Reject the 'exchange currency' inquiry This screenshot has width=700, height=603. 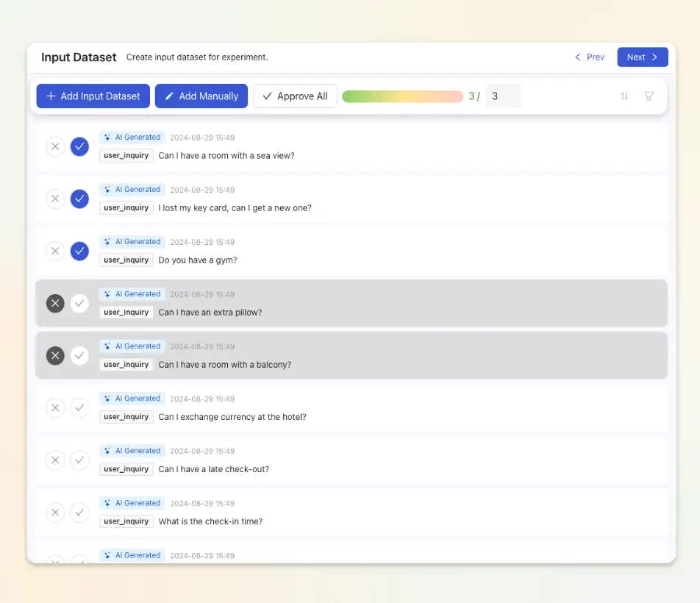pos(55,407)
